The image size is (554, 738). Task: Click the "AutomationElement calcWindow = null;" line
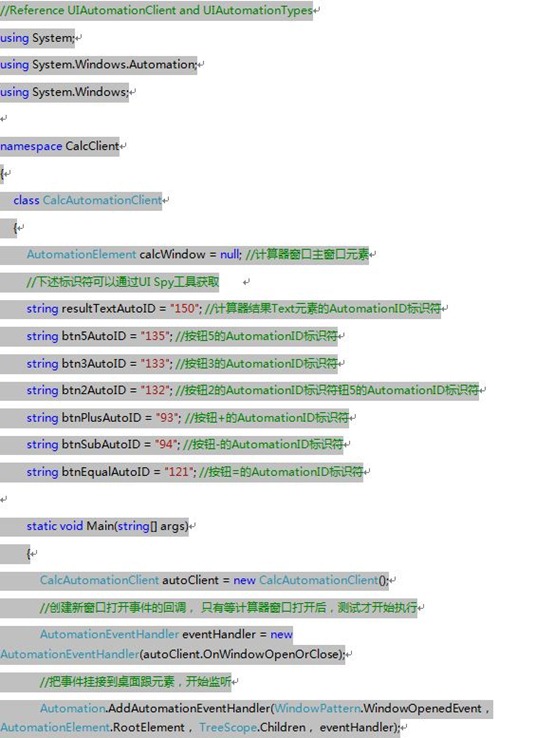pyautogui.click(x=198, y=255)
